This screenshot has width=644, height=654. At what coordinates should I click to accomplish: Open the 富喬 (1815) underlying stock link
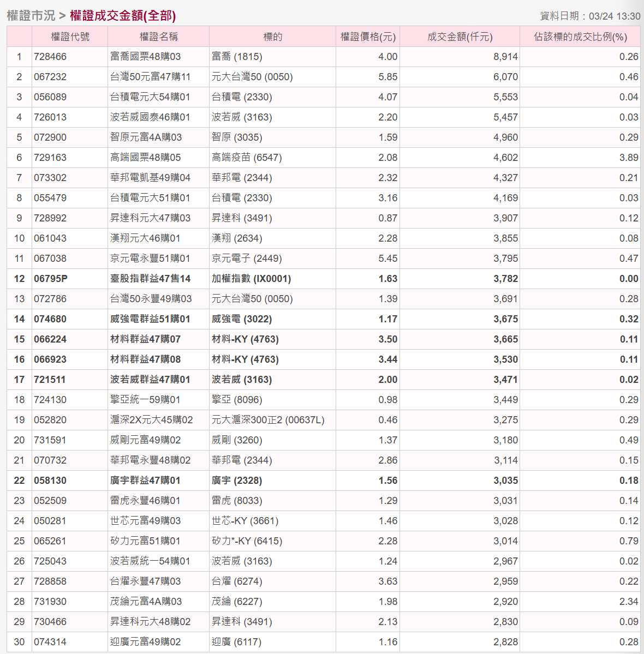click(225, 56)
